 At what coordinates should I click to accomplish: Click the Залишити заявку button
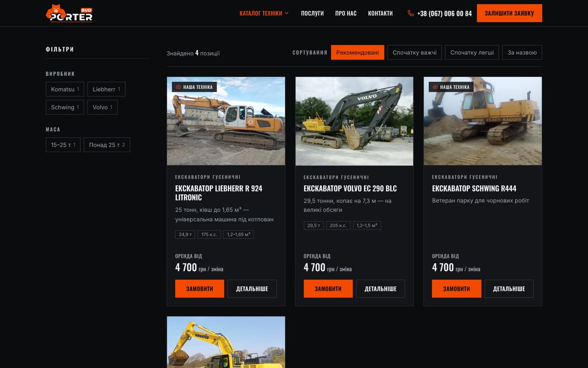pyautogui.click(x=509, y=13)
